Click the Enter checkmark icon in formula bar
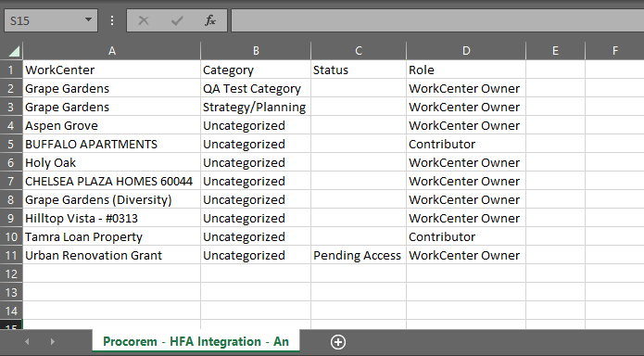Screen dimensions: 644x356 tap(177, 20)
